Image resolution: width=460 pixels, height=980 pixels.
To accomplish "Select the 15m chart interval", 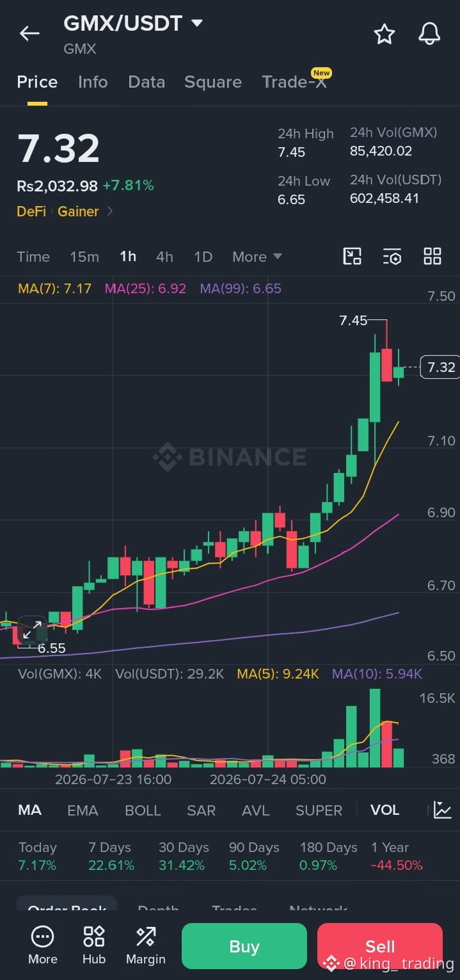I will (84, 257).
